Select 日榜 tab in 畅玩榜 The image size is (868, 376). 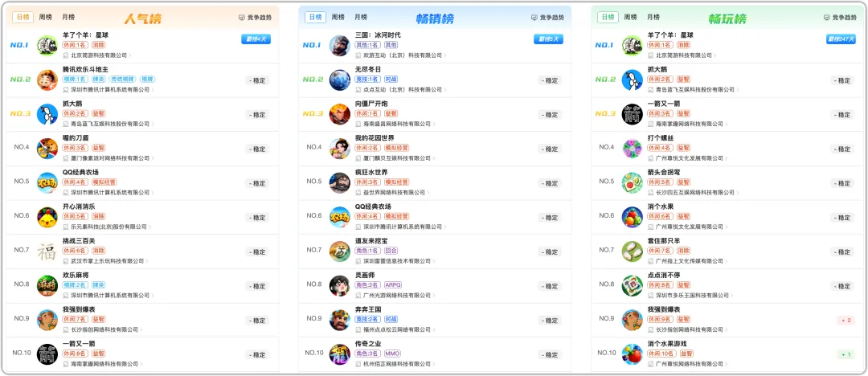point(608,17)
